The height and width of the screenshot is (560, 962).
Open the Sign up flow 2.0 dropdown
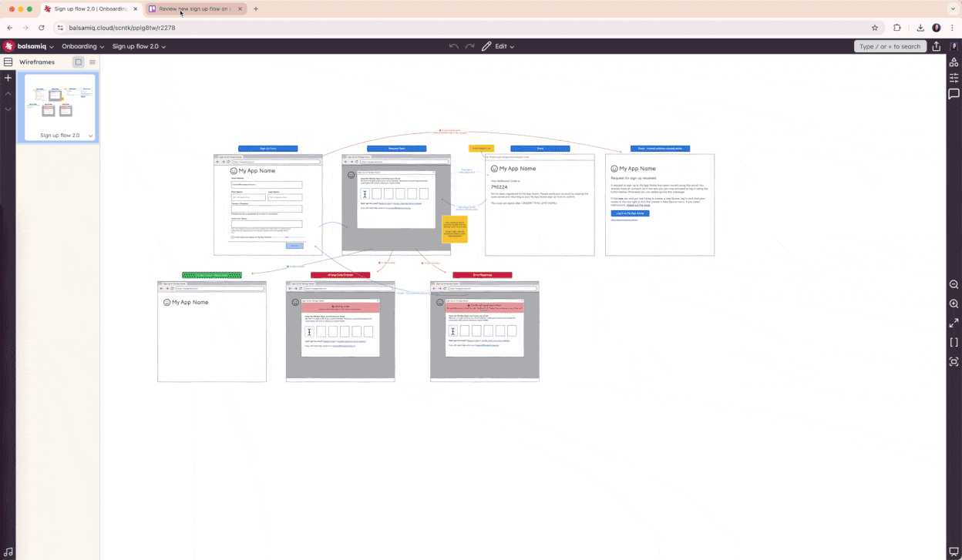140,46
